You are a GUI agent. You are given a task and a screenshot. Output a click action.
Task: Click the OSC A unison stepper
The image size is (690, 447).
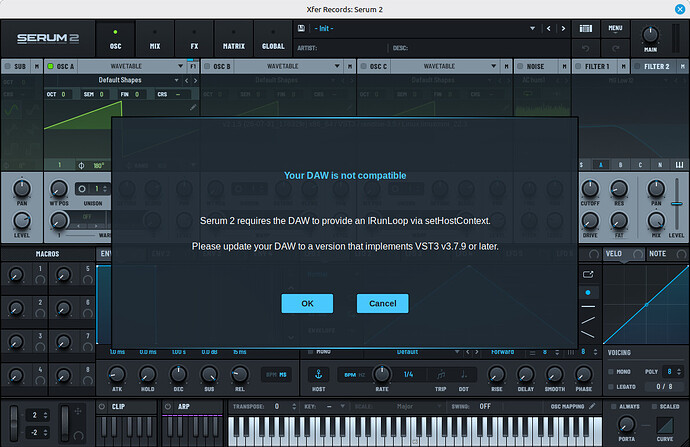pyautogui.click(x=105, y=189)
